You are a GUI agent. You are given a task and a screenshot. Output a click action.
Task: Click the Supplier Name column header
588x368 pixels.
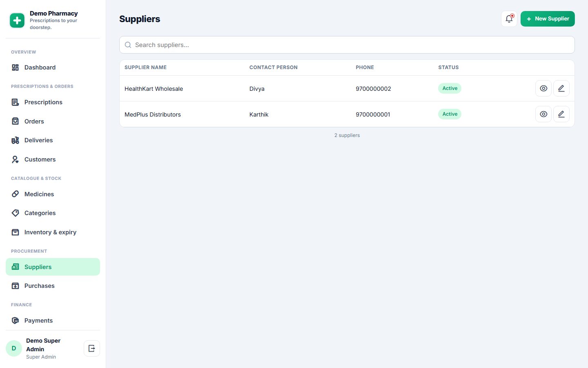point(145,67)
